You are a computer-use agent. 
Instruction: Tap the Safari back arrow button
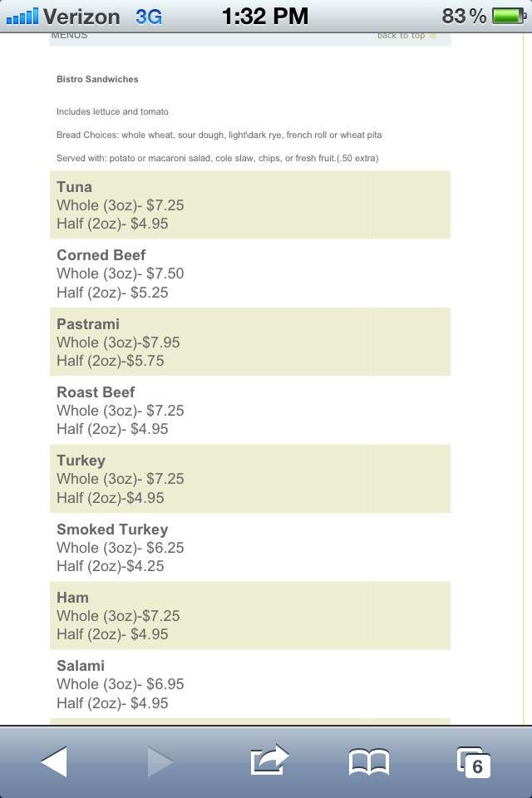click(54, 761)
